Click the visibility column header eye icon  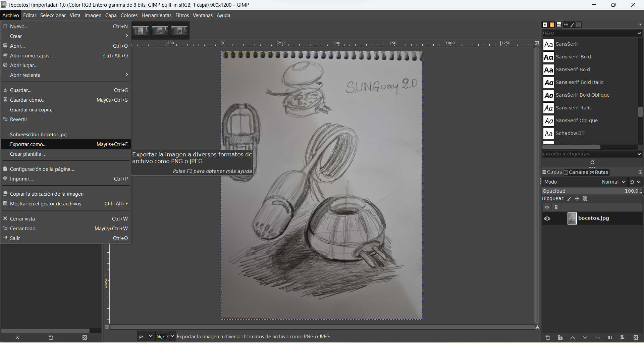tap(547, 207)
